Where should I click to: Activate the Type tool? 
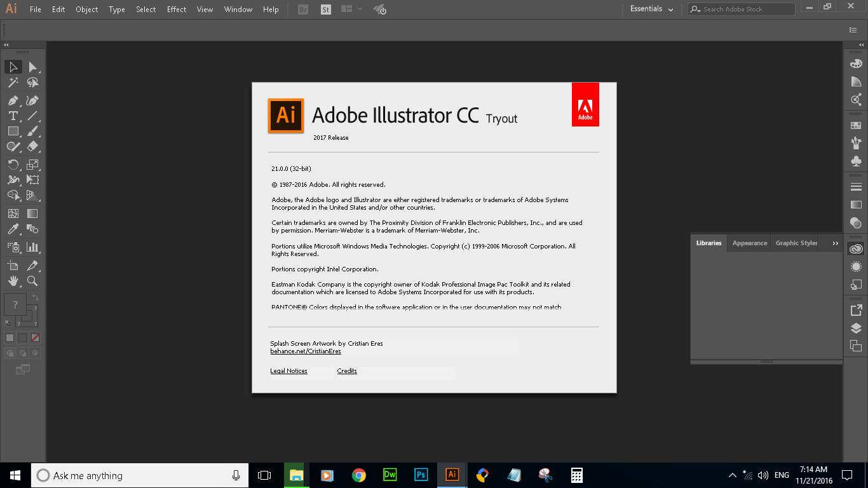pos(13,116)
